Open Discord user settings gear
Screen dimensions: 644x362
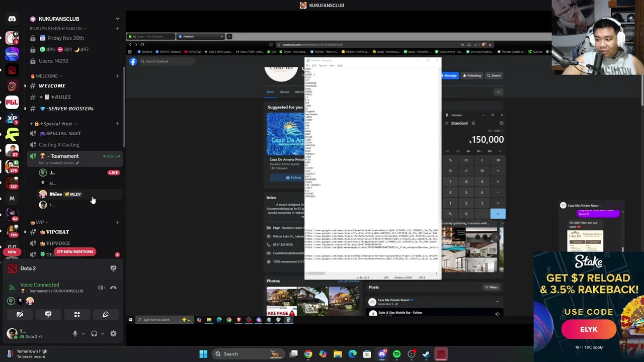(x=113, y=333)
